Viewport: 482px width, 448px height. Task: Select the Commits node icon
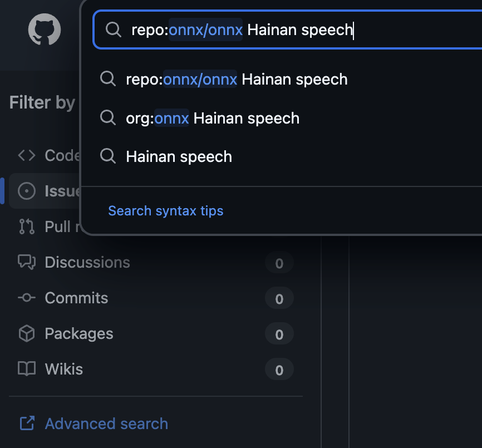click(x=27, y=298)
